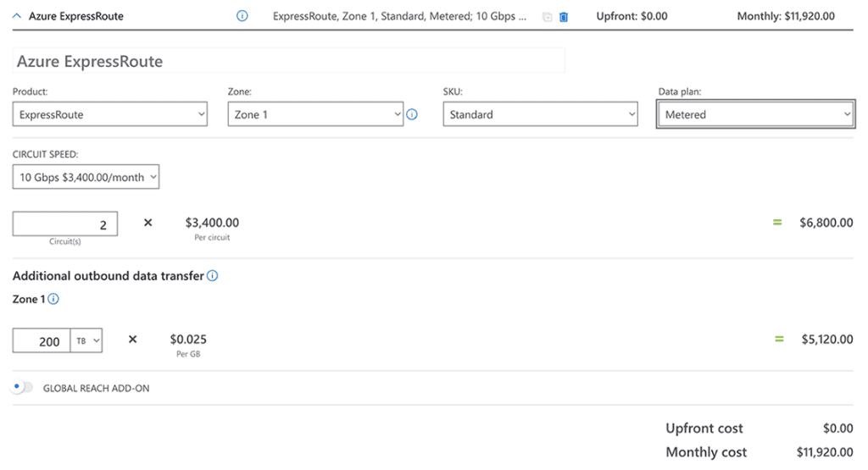Click the $3,400.00 Per circuit price

click(212, 223)
